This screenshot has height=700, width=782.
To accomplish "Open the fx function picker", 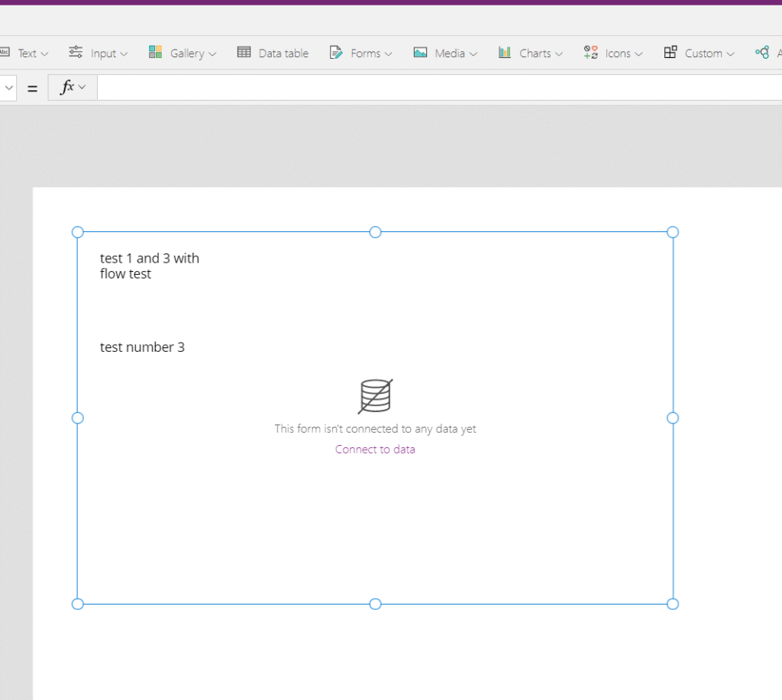I will [x=73, y=87].
